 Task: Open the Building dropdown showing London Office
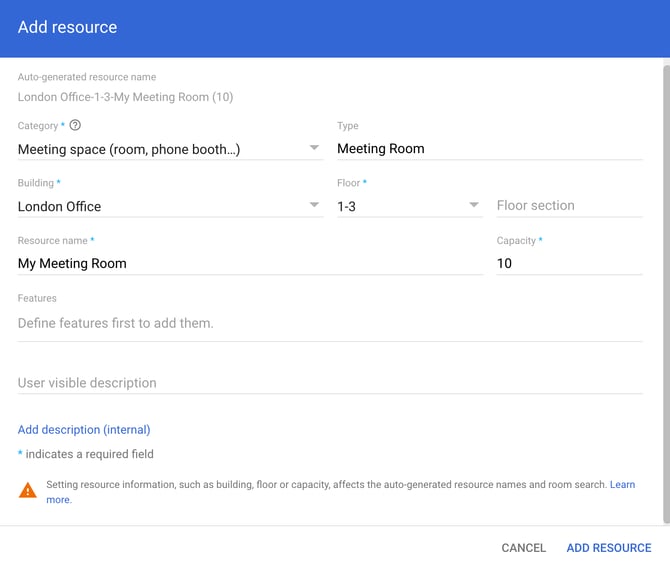coord(168,206)
